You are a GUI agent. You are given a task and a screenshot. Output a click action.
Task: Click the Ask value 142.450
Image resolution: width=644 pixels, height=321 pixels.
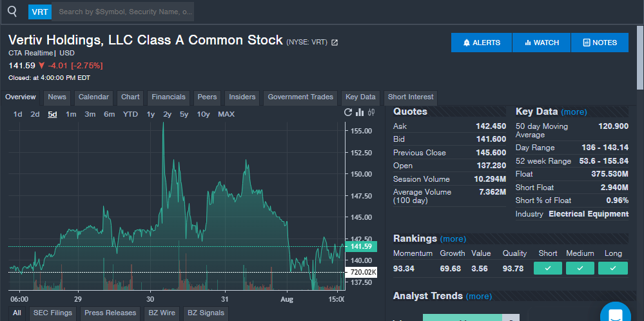[x=491, y=126]
